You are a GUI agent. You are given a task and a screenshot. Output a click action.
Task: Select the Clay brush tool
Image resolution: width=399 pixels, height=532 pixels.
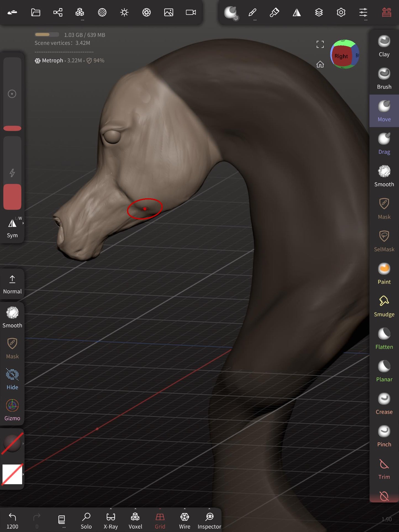[384, 46]
